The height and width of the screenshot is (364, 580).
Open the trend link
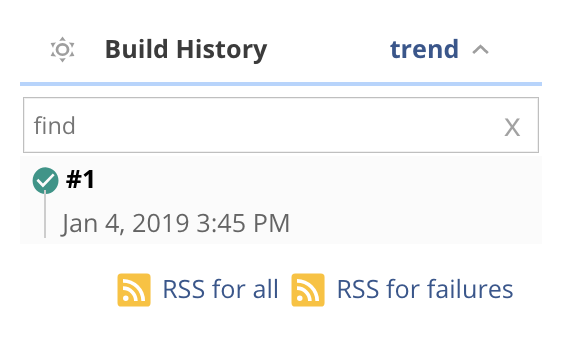[x=424, y=49]
